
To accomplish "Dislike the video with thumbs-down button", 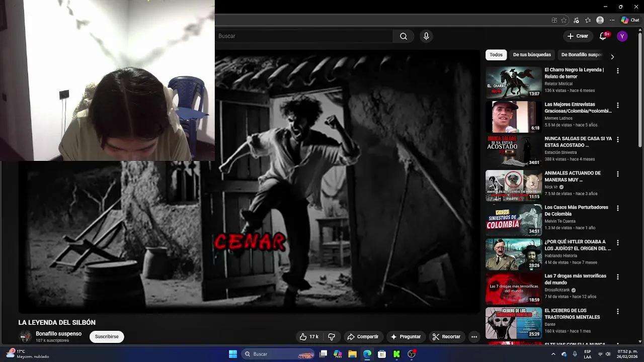I will [332, 337].
